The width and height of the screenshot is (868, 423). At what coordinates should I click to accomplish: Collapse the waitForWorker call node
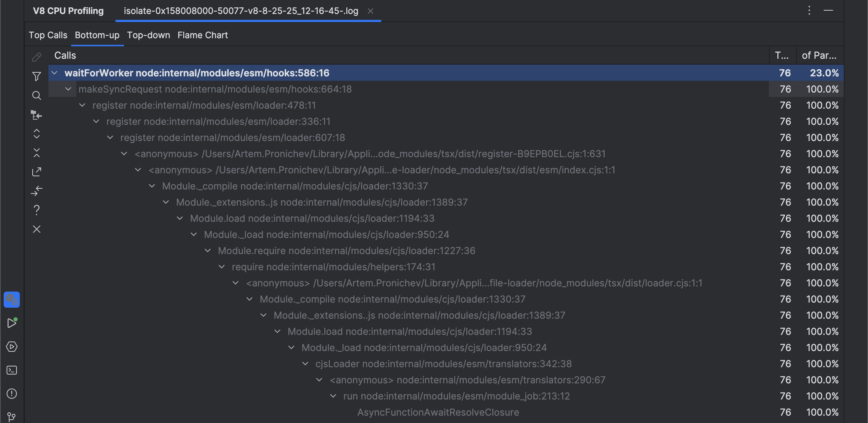[x=54, y=73]
